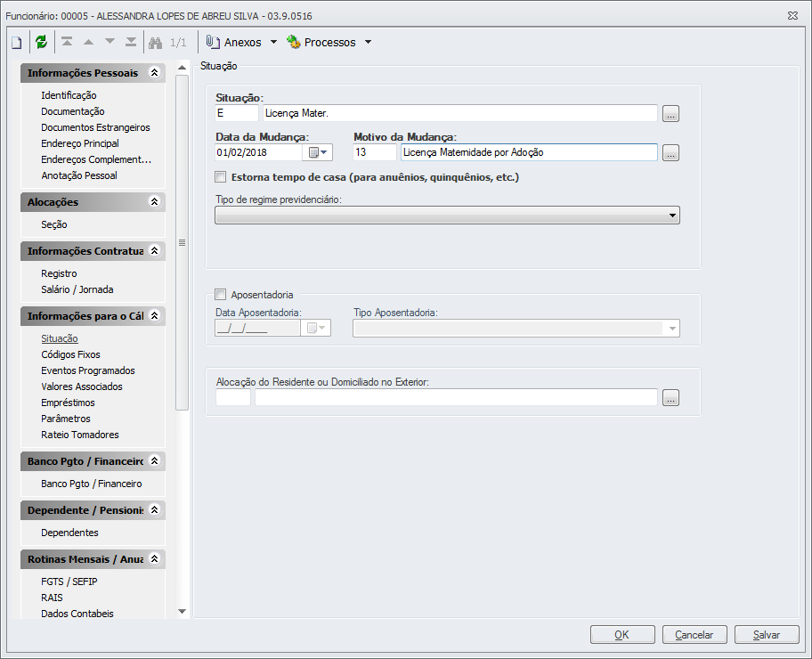The height and width of the screenshot is (659, 812).
Task: Open Banco Pgto / Financeiro sidebar item
Action: (x=92, y=484)
